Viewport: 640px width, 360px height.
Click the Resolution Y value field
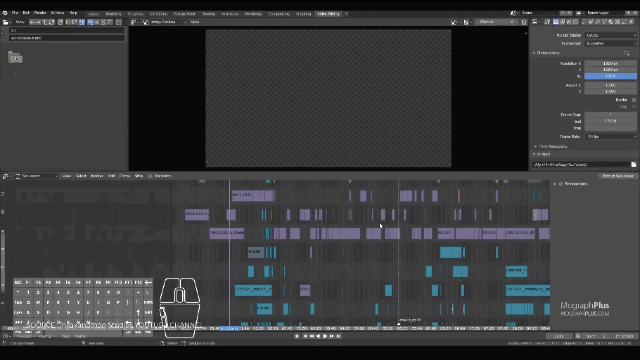tap(611, 70)
